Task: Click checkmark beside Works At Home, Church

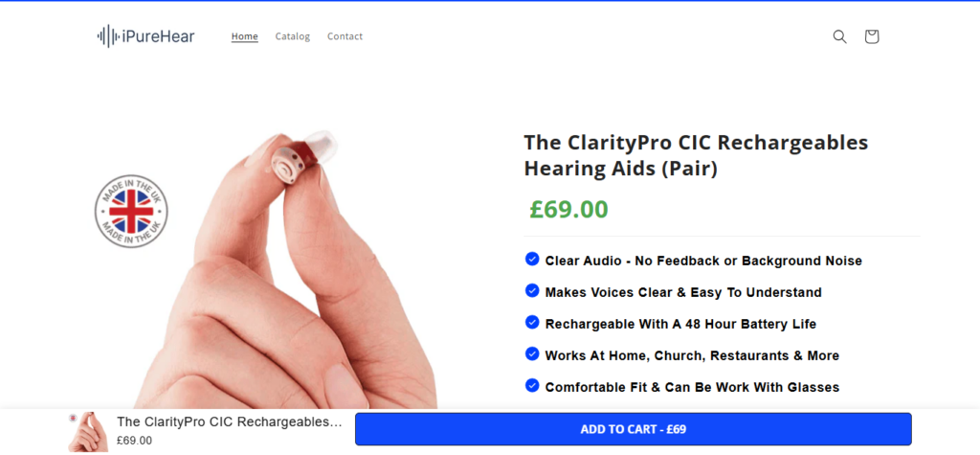Action: [x=532, y=354]
